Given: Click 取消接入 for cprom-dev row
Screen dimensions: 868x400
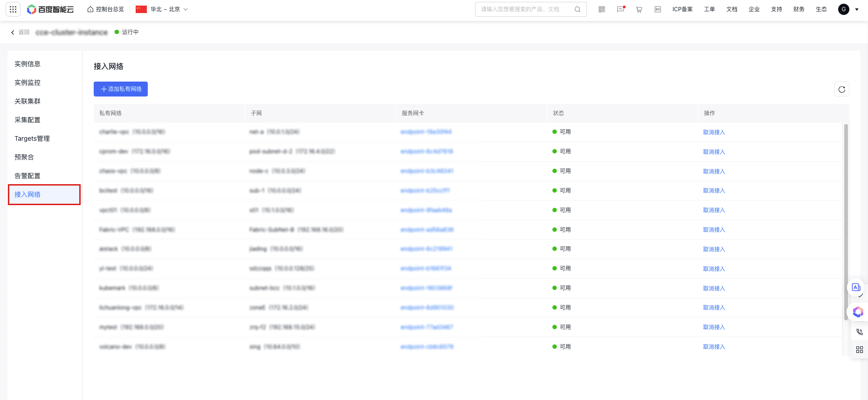Looking at the screenshot, I should pos(714,152).
